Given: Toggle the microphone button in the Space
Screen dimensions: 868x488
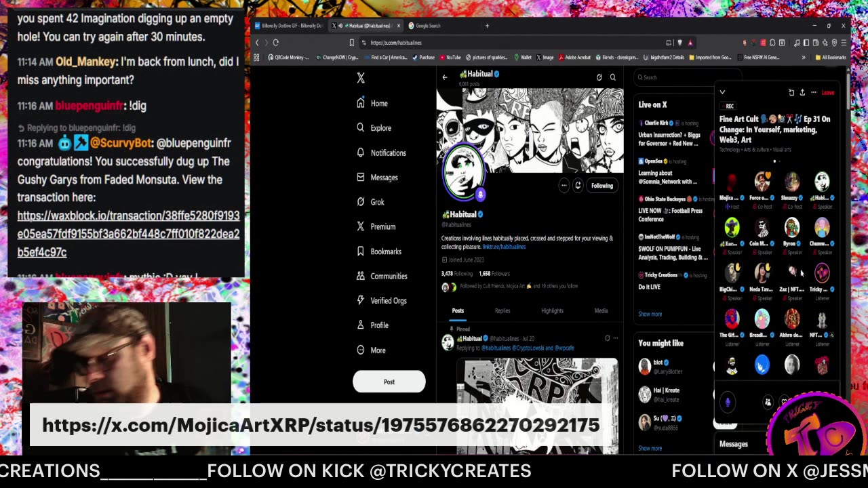Looking at the screenshot, I should point(728,402).
